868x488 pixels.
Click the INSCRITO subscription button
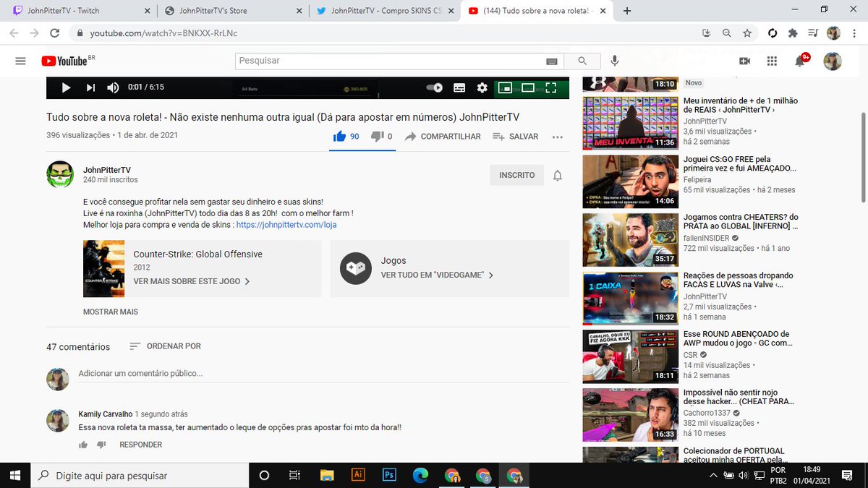pyautogui.click(x=516, y=175)
